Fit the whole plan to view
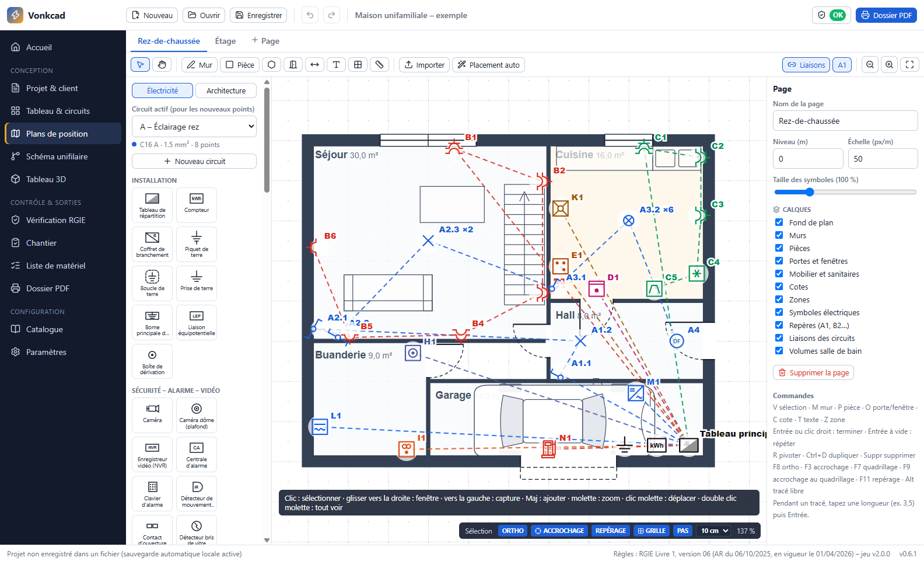The image size is (924, 561). 910,65
